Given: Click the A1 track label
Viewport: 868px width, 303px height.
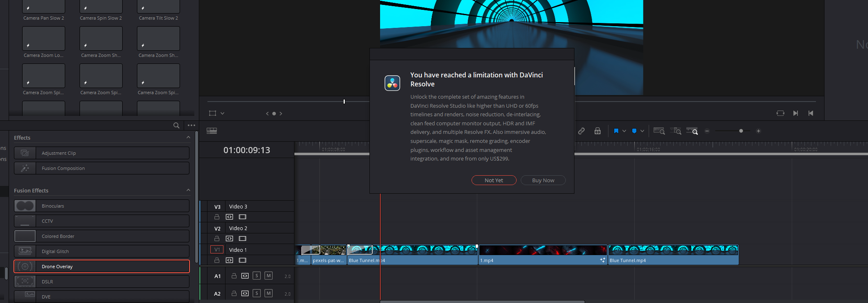Looking at the screenshot, I should click(217, 276).
